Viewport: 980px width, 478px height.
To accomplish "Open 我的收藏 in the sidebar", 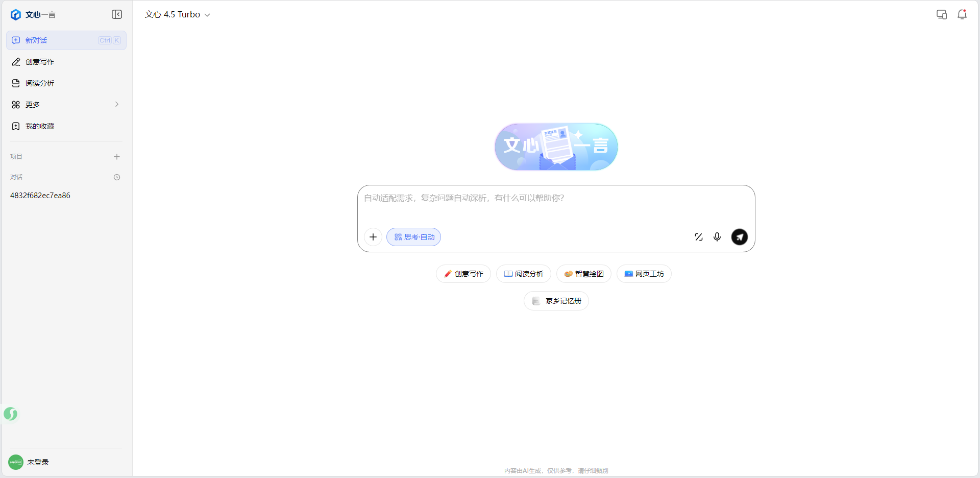I will (x=40, y=126).
